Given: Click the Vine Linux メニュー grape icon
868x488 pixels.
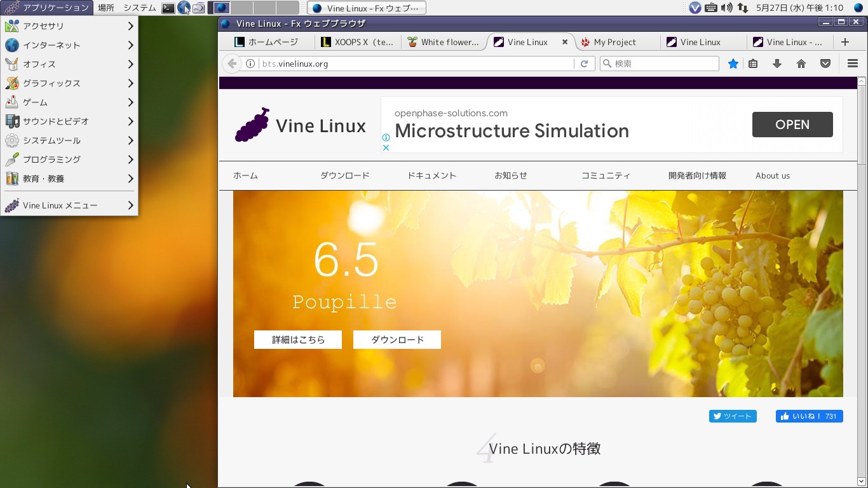Looking at the screenshot, I should [12, 205].
